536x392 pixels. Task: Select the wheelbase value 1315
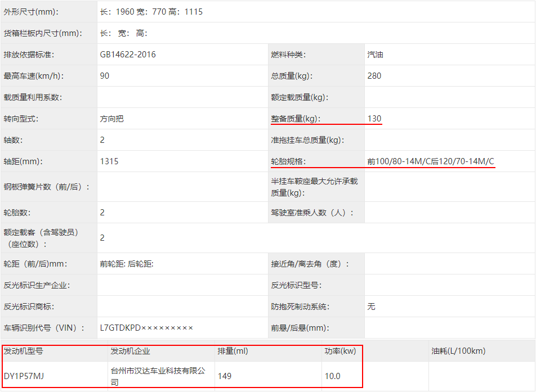[x=109, y=161]
